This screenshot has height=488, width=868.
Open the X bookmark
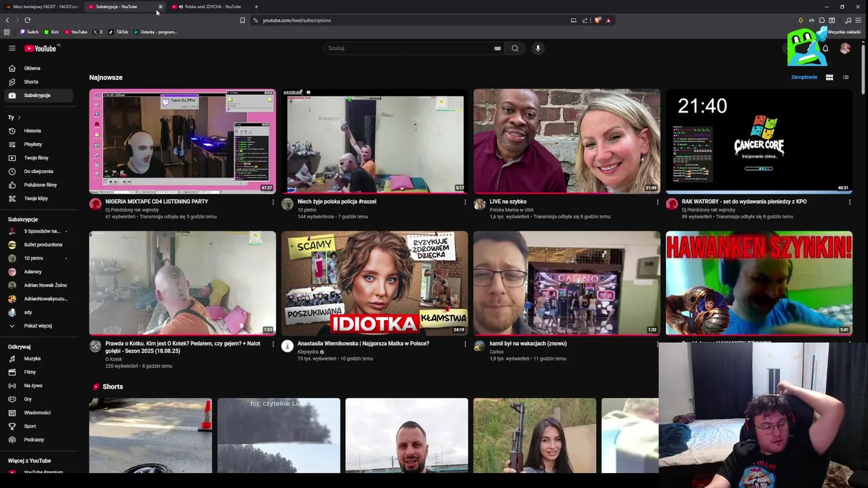(x=98, y=32)
